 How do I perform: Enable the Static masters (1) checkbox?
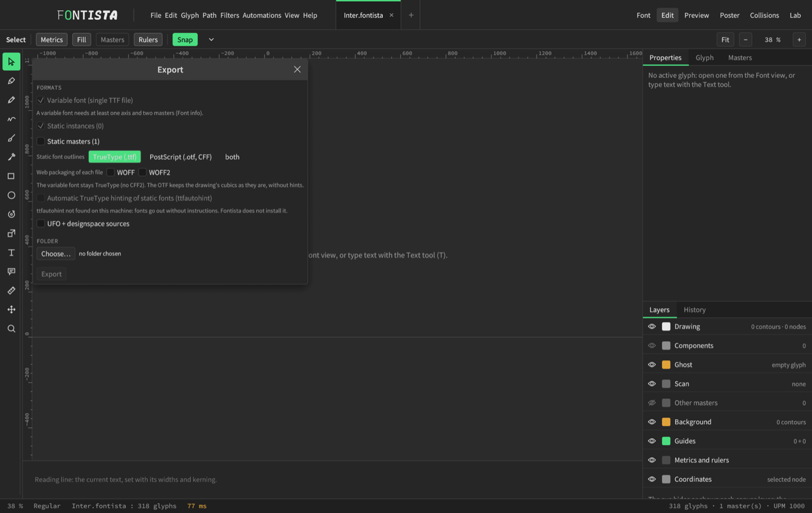point(41,141)
